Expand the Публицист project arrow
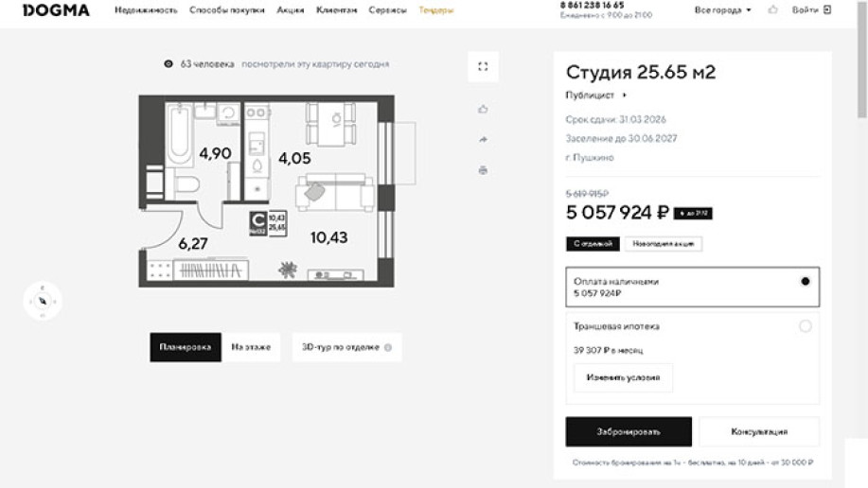 625,96
